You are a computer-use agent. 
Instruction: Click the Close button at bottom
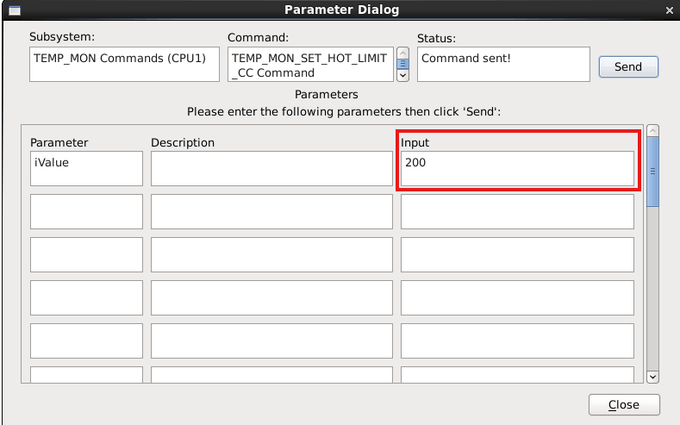pos(624,405)
